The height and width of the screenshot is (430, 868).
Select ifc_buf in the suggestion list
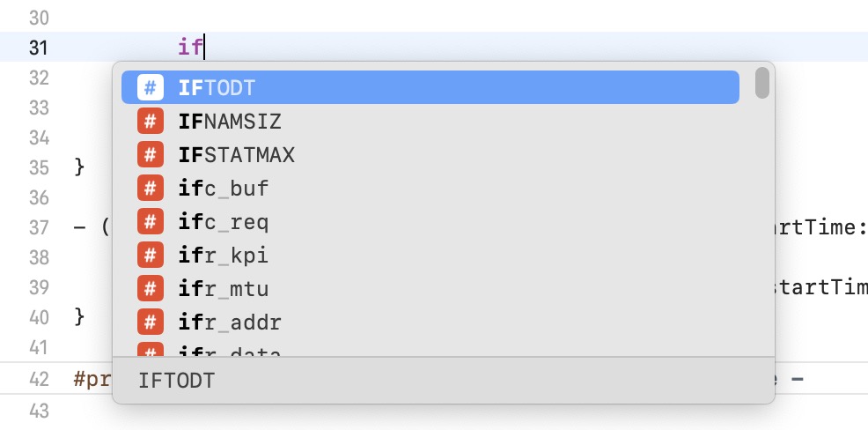(430, 188)
